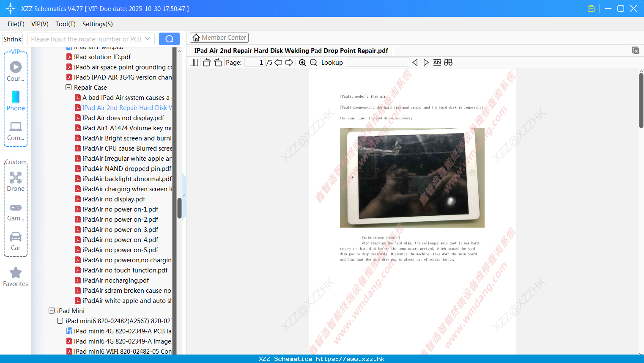Zoom out of the PDF

(313, 63)
